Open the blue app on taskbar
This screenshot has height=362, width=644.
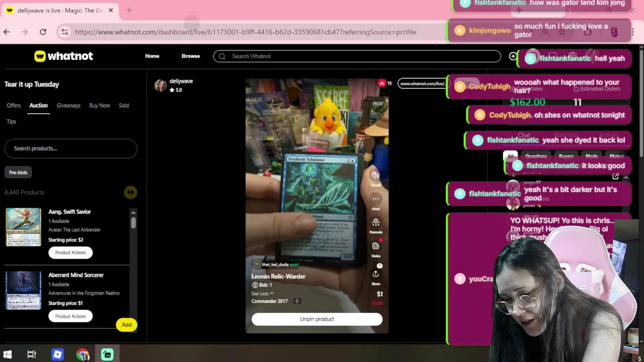tap(57, 354)
